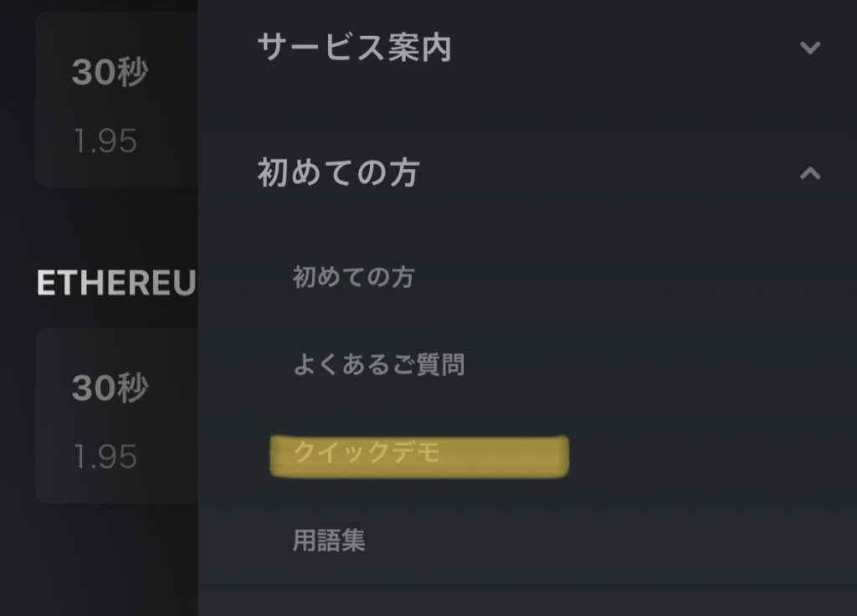Select the upper 30秒 option card

(x=115, y=100)
